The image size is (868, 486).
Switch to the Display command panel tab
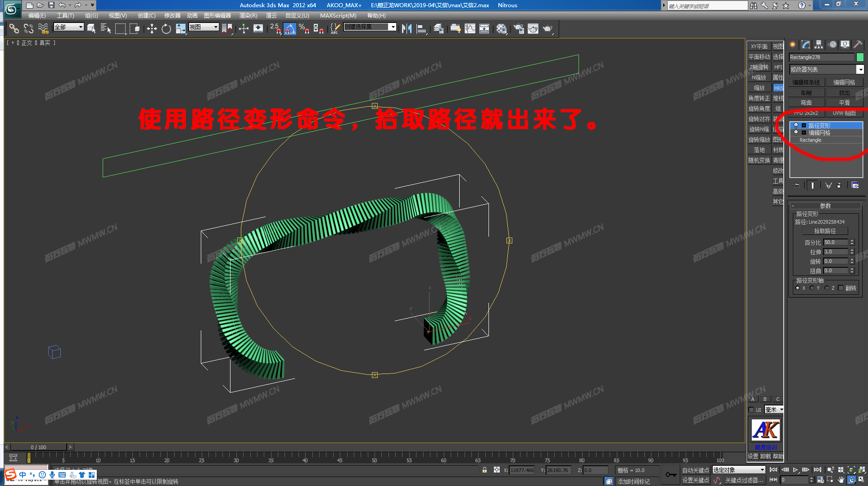pyautogui.click(x=845, y=44)
